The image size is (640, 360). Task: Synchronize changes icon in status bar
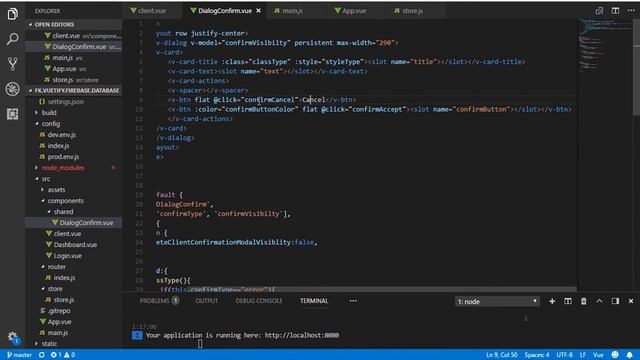click(x=42, y=355)
